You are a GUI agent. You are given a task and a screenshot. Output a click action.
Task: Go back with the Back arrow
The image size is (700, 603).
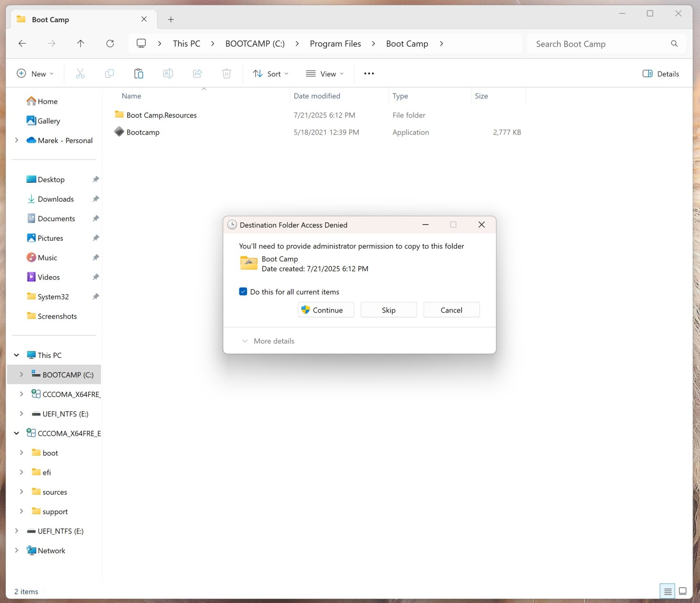pos(22,43)
